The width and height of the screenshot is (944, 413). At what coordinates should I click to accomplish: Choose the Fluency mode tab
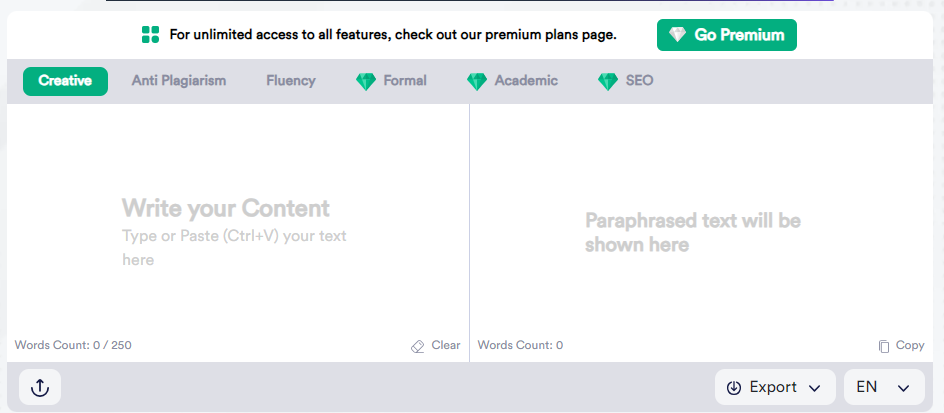pos(291,81)
